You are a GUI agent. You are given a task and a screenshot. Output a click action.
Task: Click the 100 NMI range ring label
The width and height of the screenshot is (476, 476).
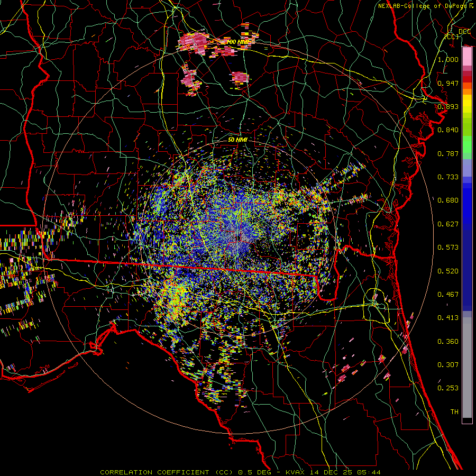[238, 42]
